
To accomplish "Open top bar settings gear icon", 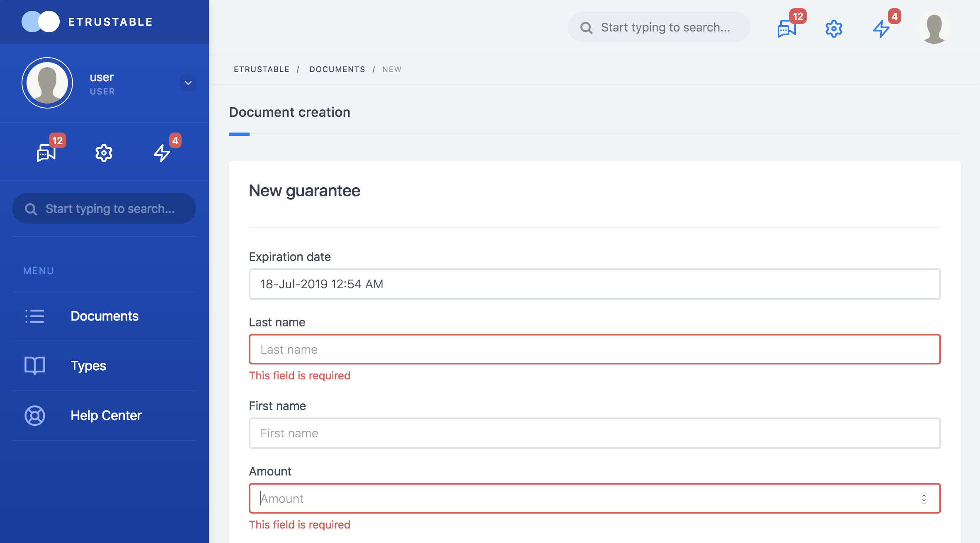I will [x=834, y=28].
